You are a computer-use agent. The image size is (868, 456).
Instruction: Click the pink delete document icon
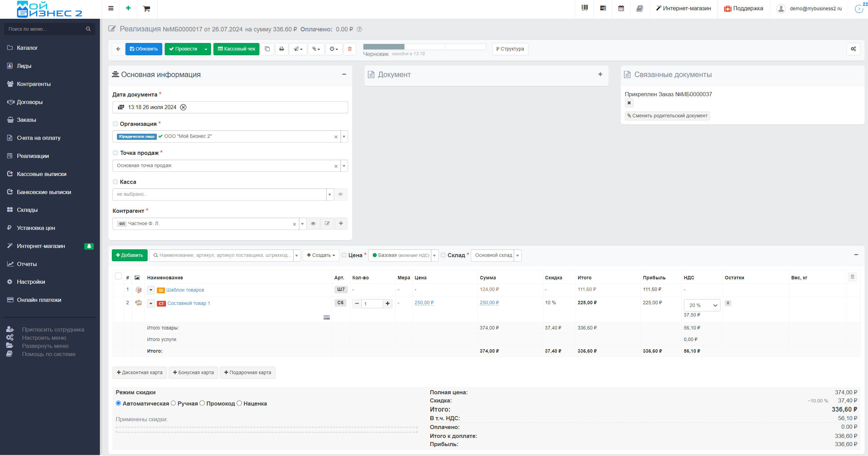[x=349, y=49]
